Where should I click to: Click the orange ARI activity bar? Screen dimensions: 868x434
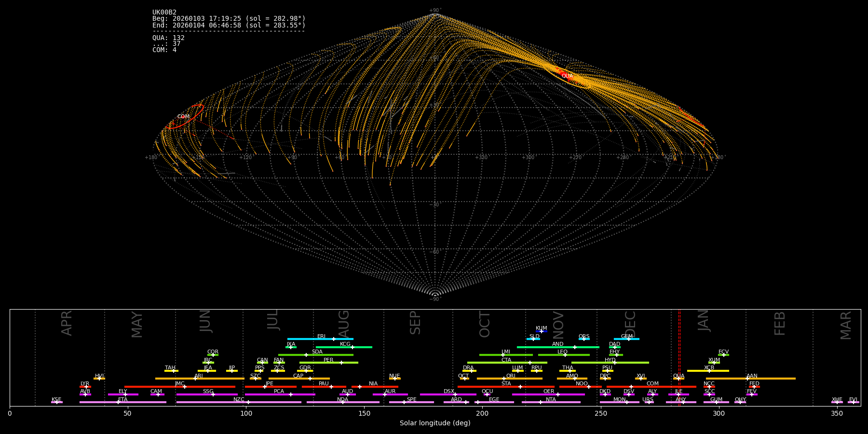click(217, 379)
